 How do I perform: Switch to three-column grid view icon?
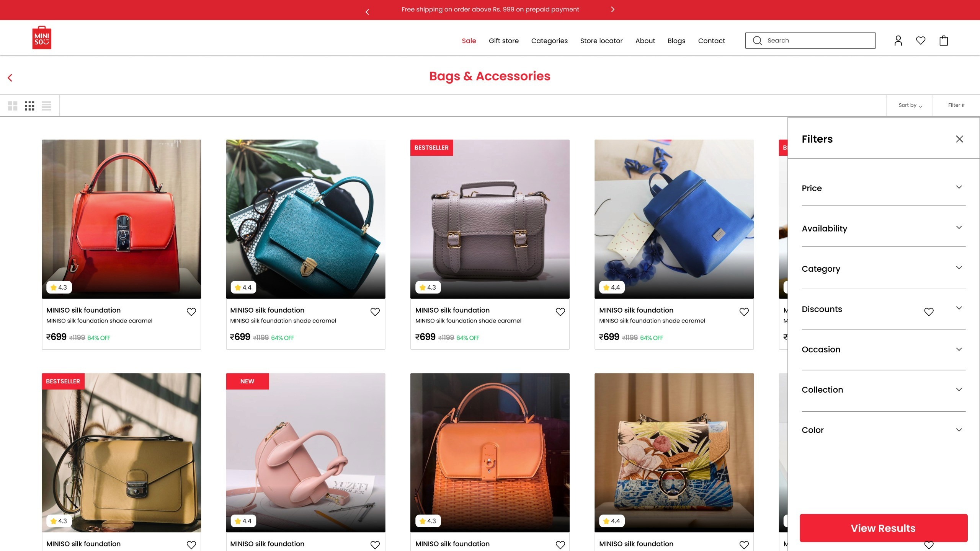29,106
